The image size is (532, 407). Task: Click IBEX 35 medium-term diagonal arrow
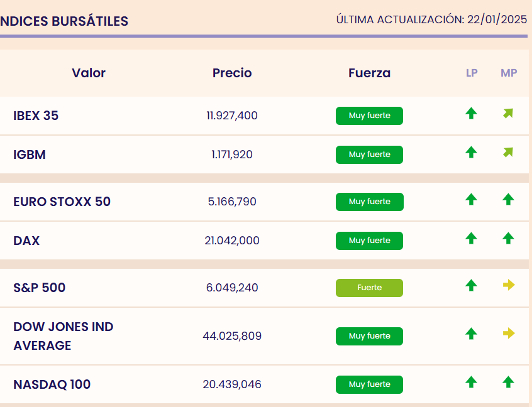point(508,114)
